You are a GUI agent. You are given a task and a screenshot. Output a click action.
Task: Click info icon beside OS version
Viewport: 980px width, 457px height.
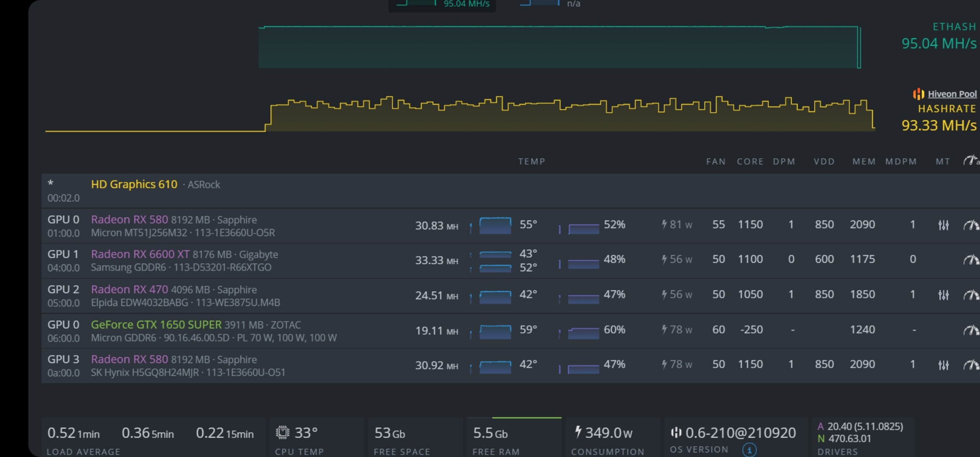click(x=749, y=450)
